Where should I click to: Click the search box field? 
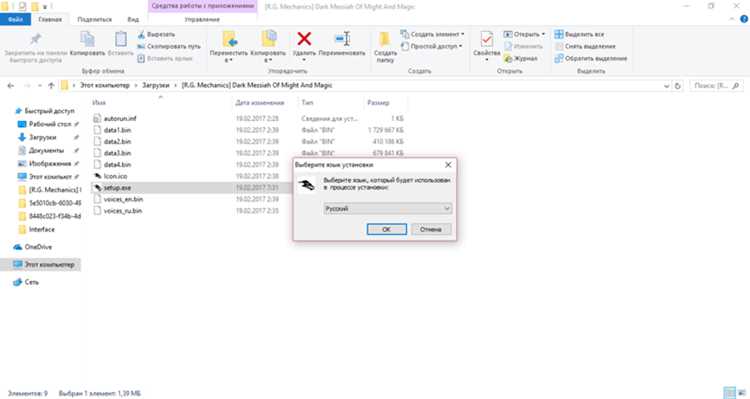click(717, 86)
